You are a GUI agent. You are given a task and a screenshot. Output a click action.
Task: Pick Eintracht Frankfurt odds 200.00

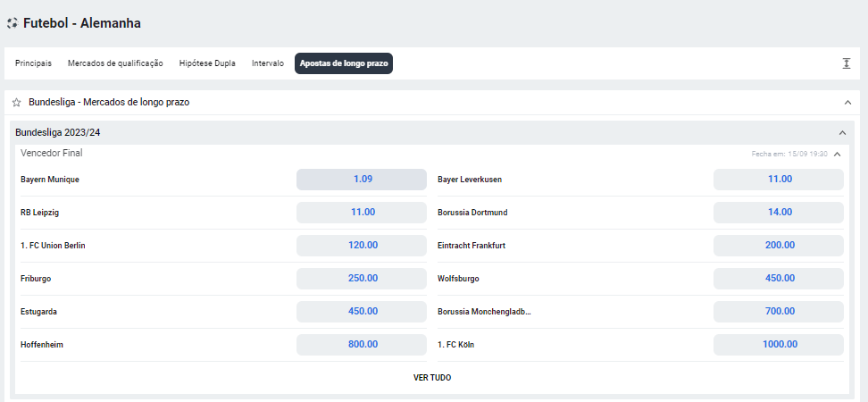tap(779, 246)
